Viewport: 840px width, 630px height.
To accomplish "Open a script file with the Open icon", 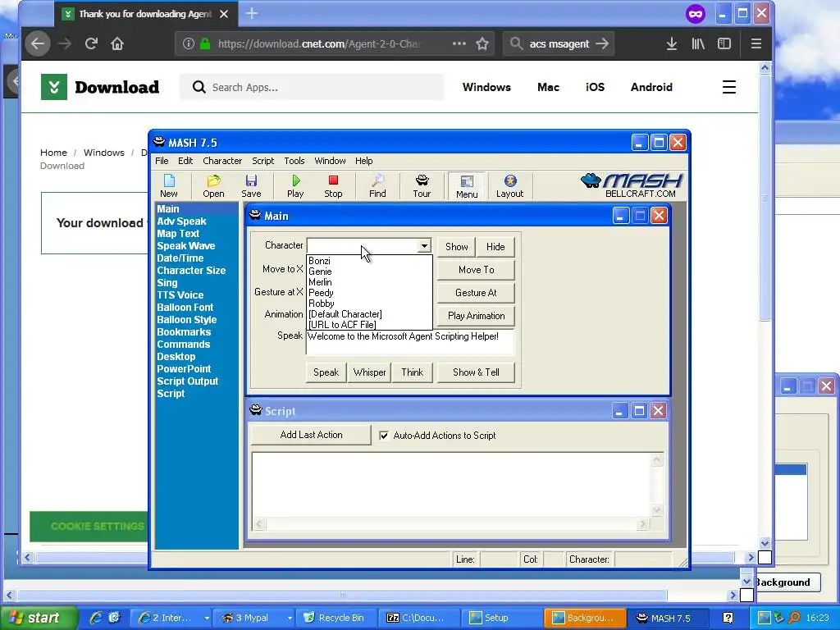I will click(x=213, y=186).
